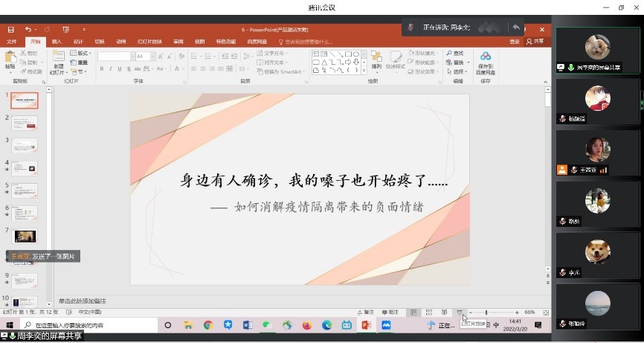Toggle Italic formatting in the font group
The image size is (644, 343).
tap(111, 69)
